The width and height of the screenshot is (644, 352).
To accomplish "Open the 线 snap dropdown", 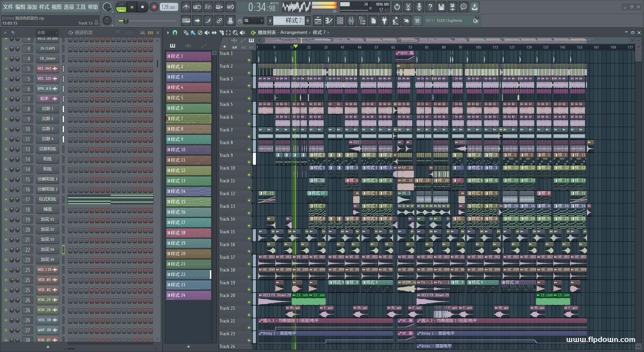I will 253,21.
